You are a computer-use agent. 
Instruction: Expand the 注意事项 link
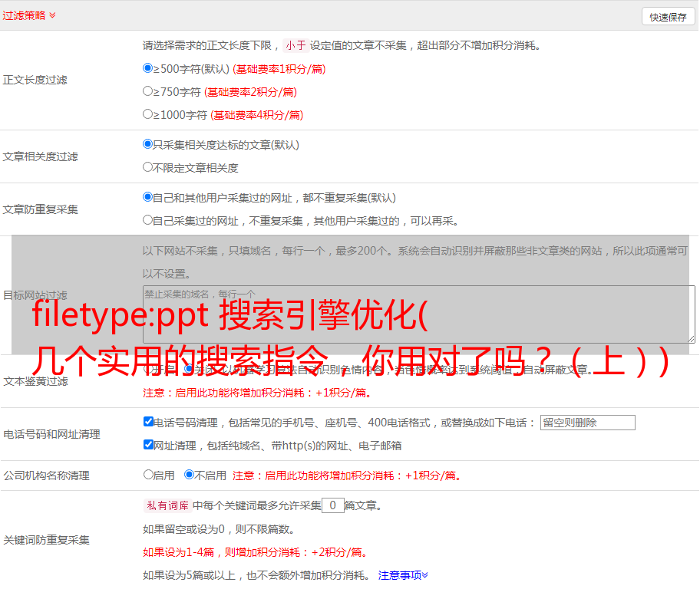pyautogui.click(x=402, y=575)
